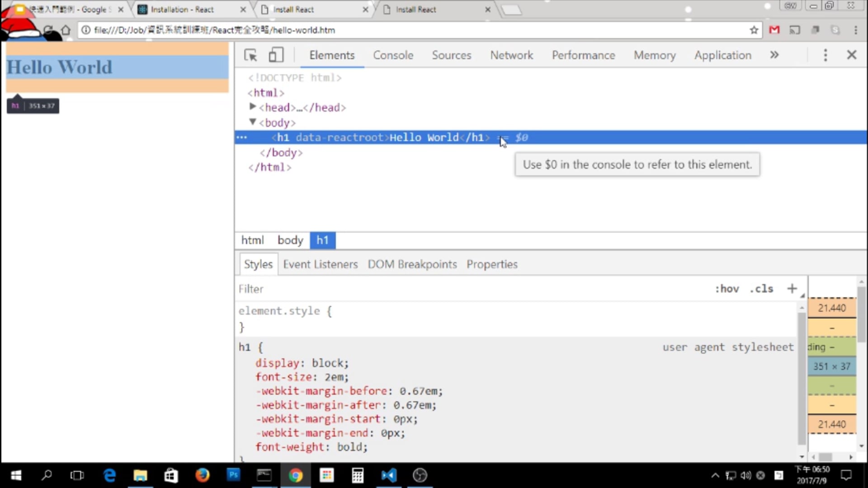Switch to the Console tab
Image resolution: width=868 pixels, height=488 pixels.
(x=393, y=55)
